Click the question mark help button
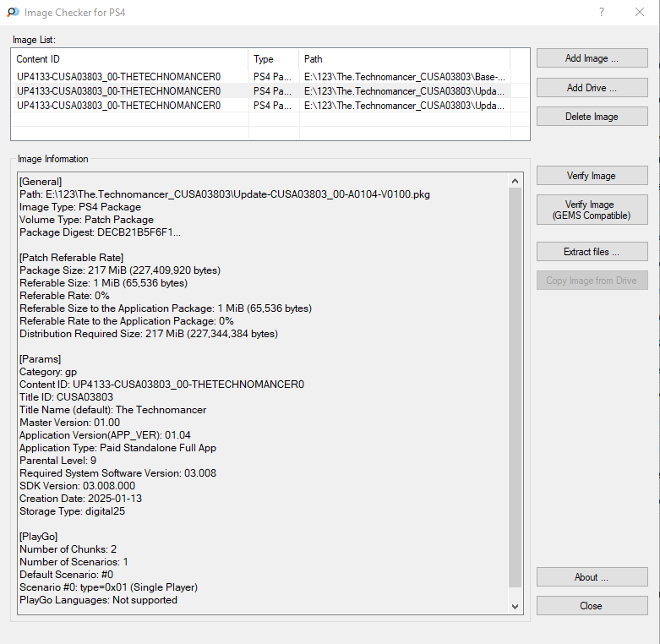Image resolution: width=660 pixels, height=644 pixels. click(x=601, y=13)
